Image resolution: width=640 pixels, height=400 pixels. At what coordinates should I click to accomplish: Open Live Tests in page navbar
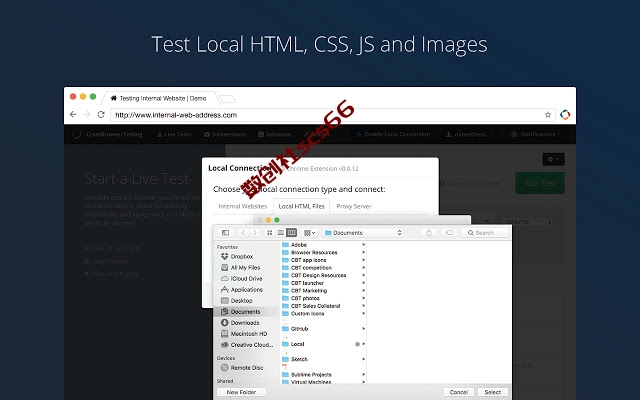point(174,134)
